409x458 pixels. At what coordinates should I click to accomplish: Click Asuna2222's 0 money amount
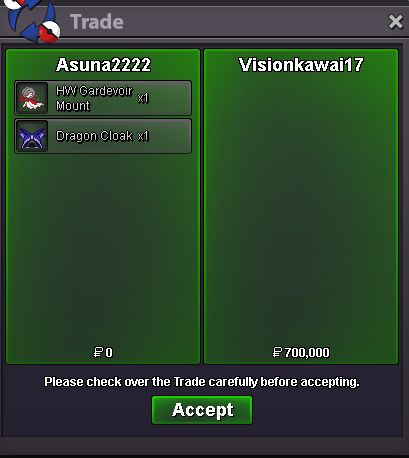pos(109,353)
